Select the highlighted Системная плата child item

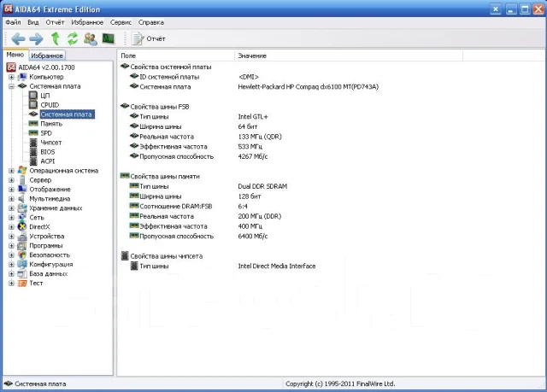tap(67, 114)
